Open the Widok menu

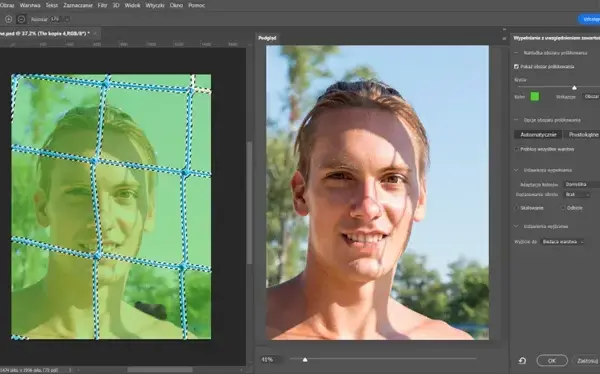pos(132,5)
